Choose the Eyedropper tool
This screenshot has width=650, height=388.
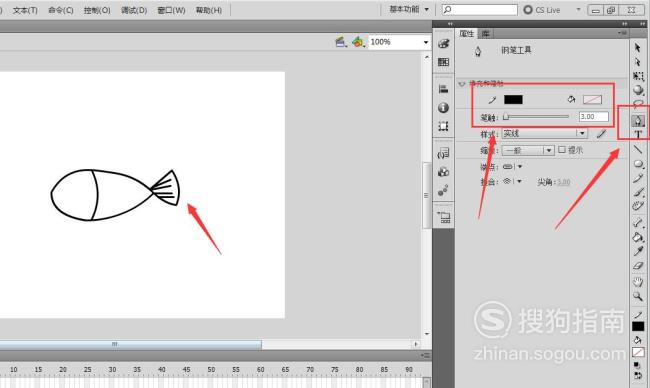(x=638, y=251)
